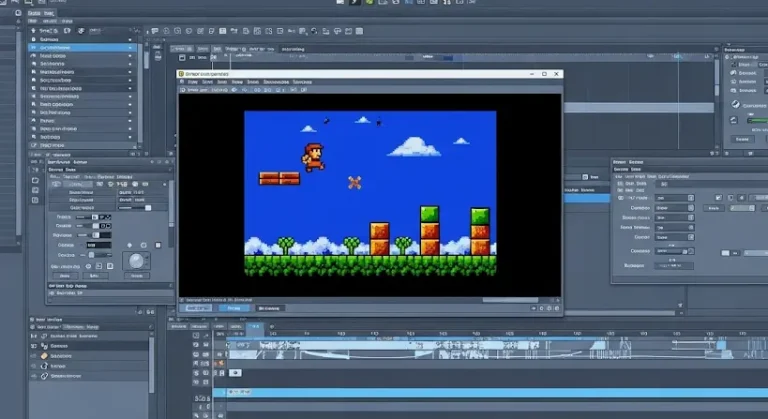Select the orange X marker in the game view

[x=355, y=182]
